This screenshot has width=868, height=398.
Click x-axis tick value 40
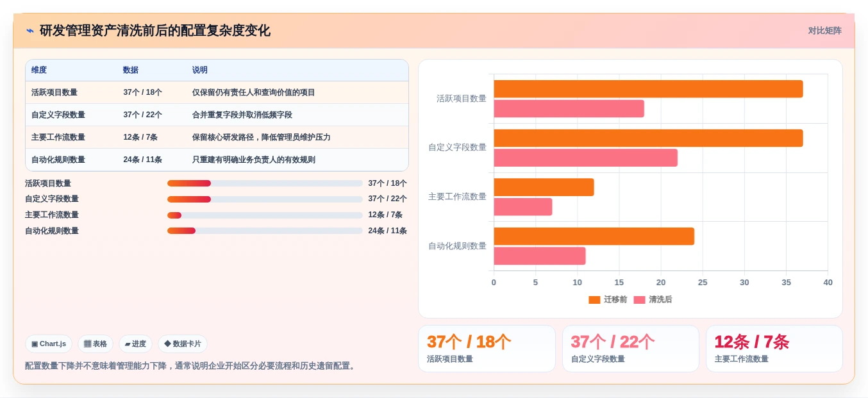coord(828,283)
